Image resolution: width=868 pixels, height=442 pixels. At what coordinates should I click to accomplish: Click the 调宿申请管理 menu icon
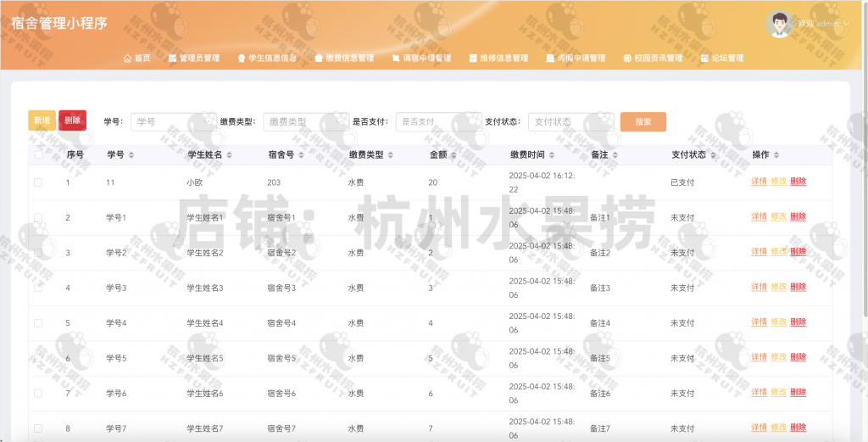(x=396, y=59)
